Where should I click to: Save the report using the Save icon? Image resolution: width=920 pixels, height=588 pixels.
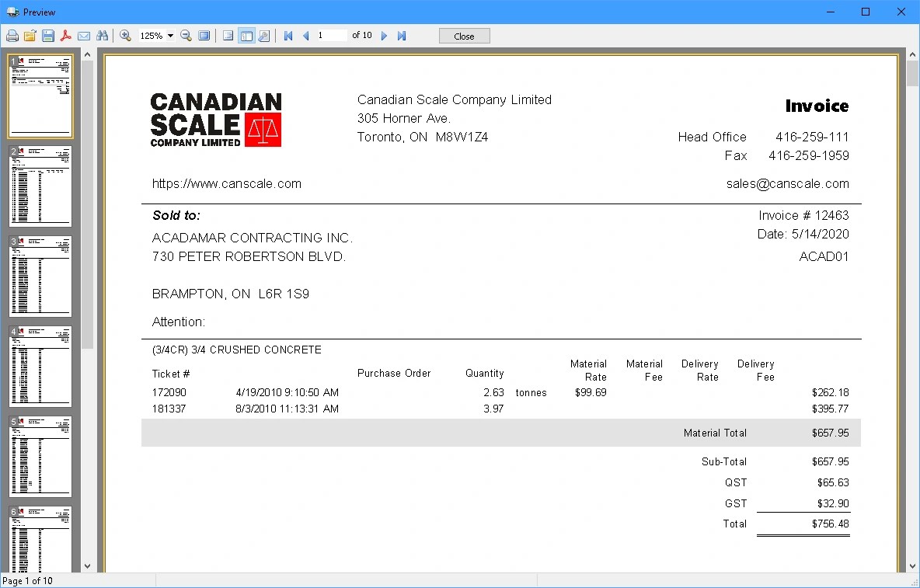[x=47, y=35]
